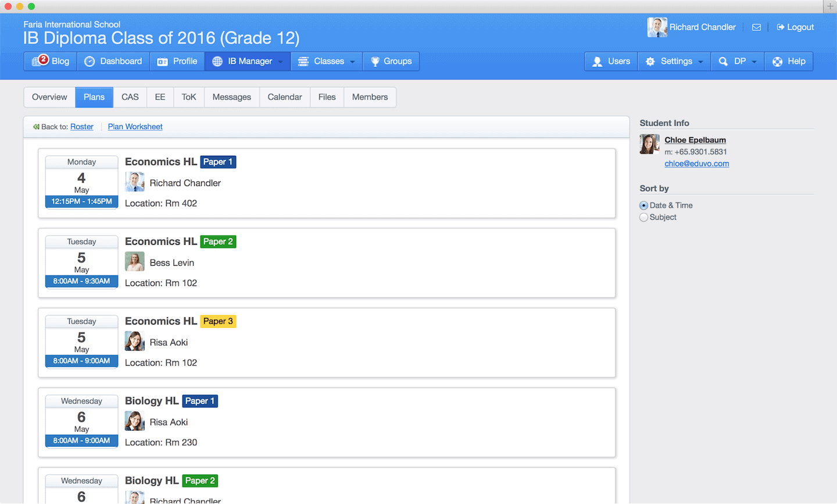
Task: Select the Plans tab
Action: tap(94, 97)
